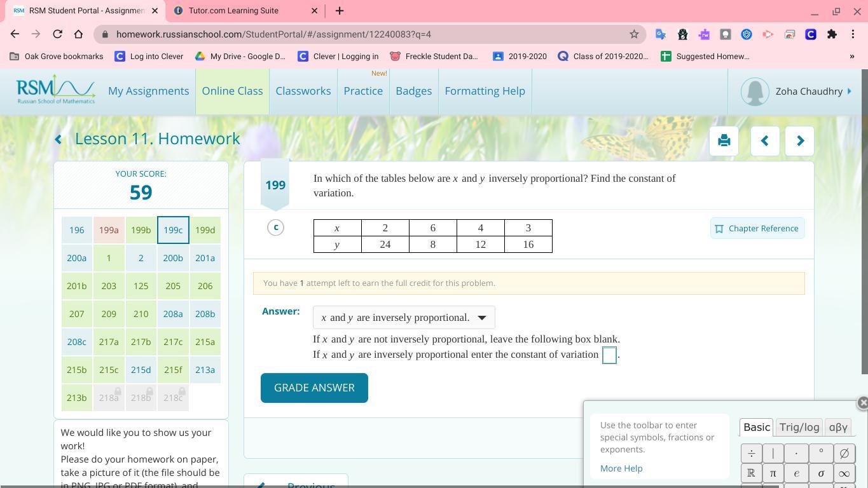Screen dimensions: 868x488
Task: Navigate back in browser history
Action: [15, 34]
